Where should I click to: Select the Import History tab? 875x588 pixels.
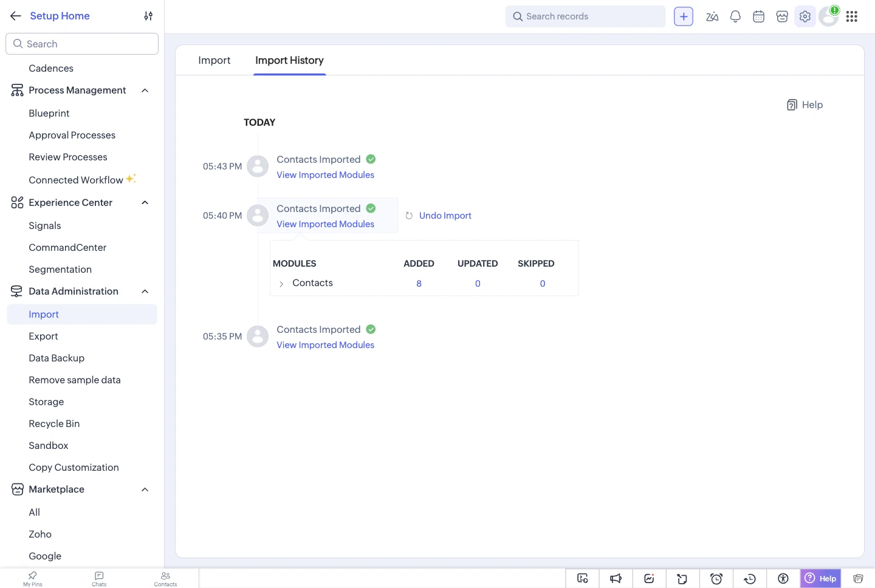289,60
